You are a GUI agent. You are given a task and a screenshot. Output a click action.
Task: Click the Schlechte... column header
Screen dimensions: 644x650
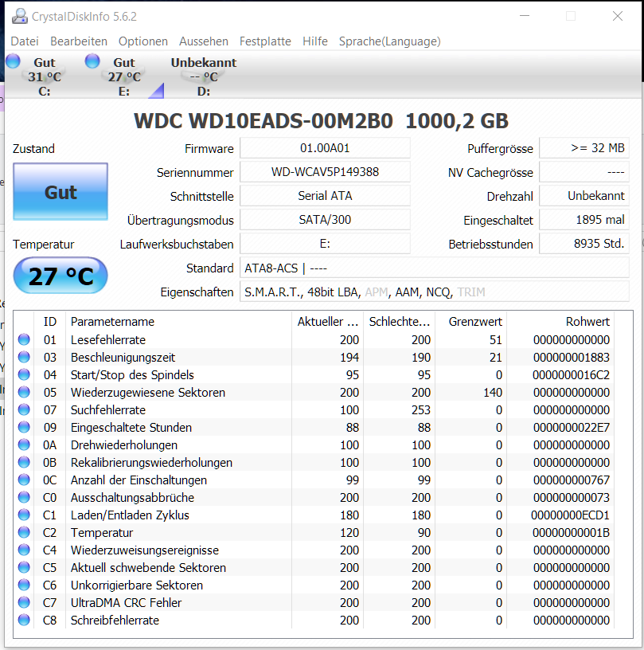point(400,322)
